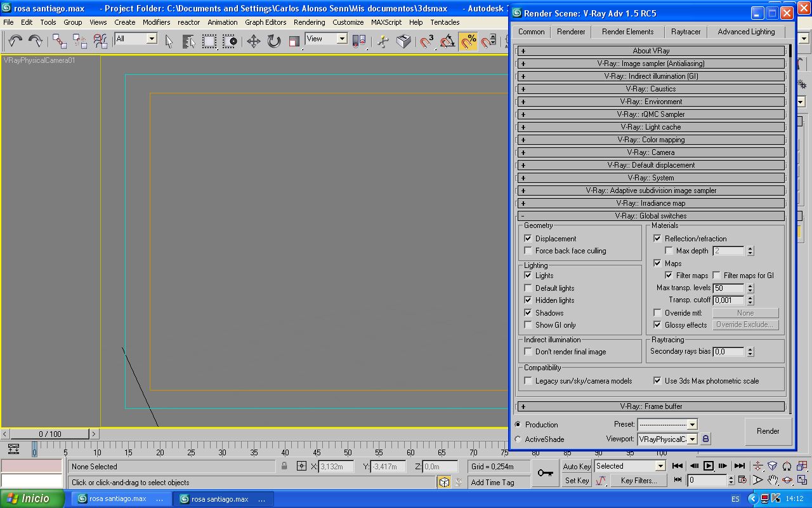The height and width of the screenshot is (508, 812).
Task: Toggle the Spinner Snap icon
Action: pyautogui.click(x=488, y=41)
